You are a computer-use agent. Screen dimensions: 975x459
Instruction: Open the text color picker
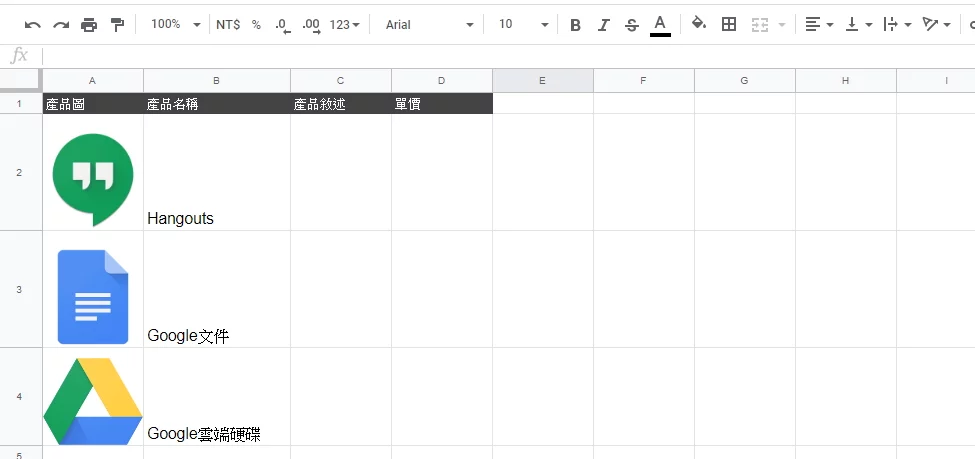click(x=660, y=26)
